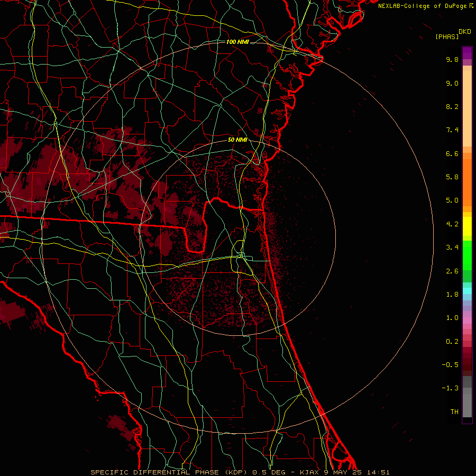Click the 1.8 legend value

[x=452, y=295]
